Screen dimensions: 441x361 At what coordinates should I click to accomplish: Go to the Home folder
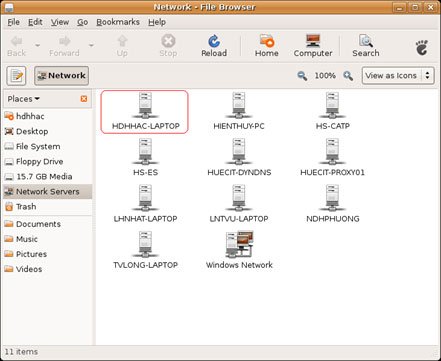click(267, 46)
